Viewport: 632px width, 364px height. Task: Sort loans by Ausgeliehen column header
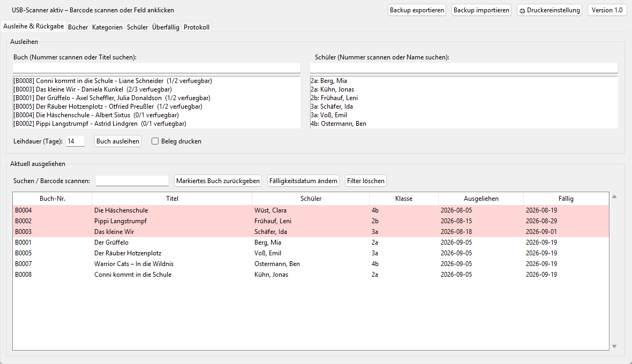[481, 199]
